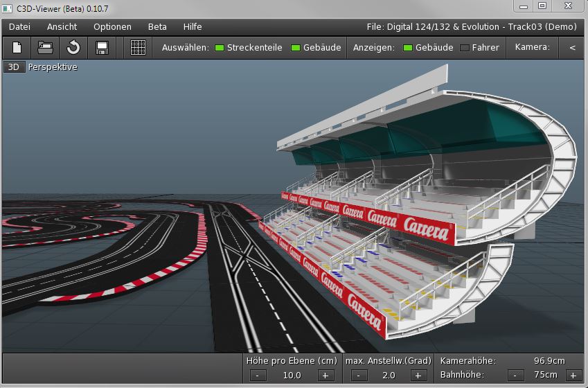The width and height of the screenshot is (588, 388).
Task: Increase Höhe pro Ebene with plus
Action: [325, 375]
